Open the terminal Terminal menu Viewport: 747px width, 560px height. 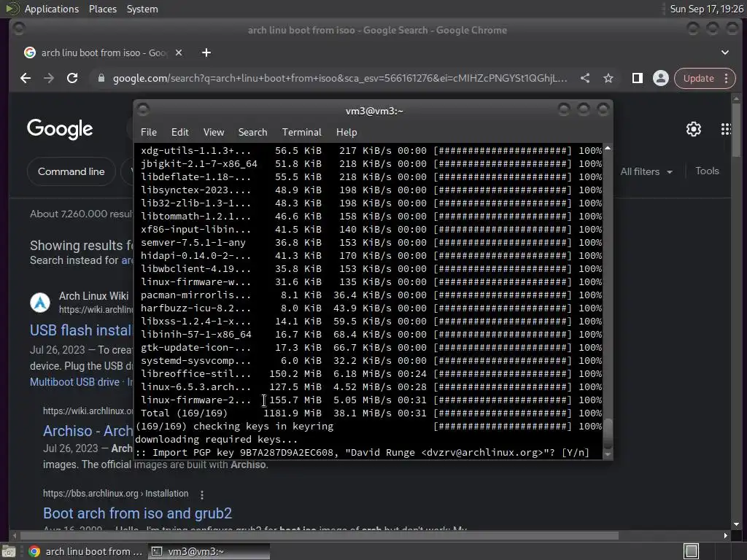click(x=301, y=132)
